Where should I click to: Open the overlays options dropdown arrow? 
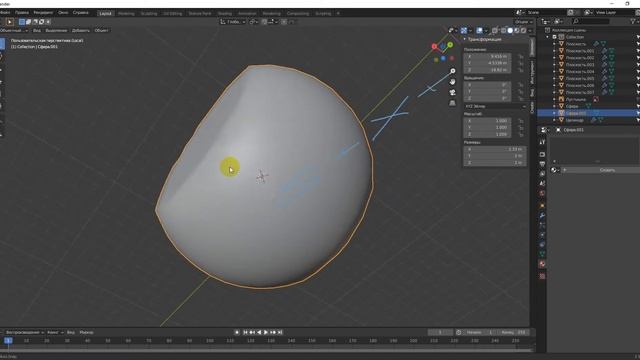pyautogui.click(x=486, y=30)
